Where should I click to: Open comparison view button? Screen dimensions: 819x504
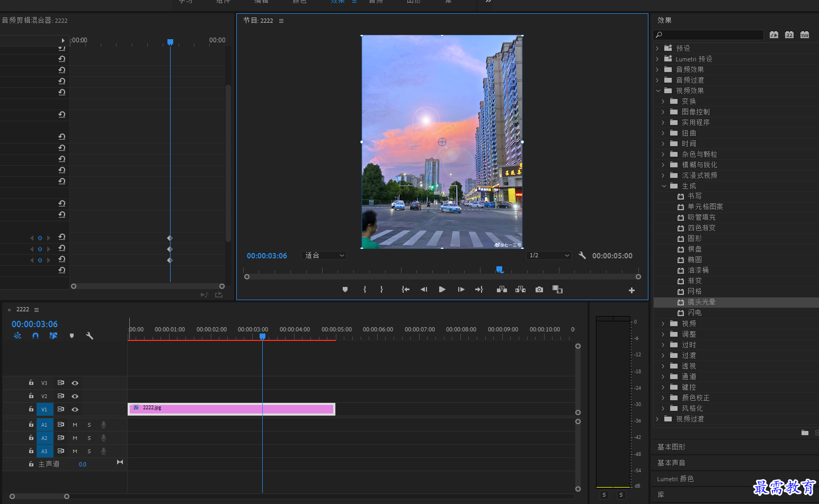point(557,290)
